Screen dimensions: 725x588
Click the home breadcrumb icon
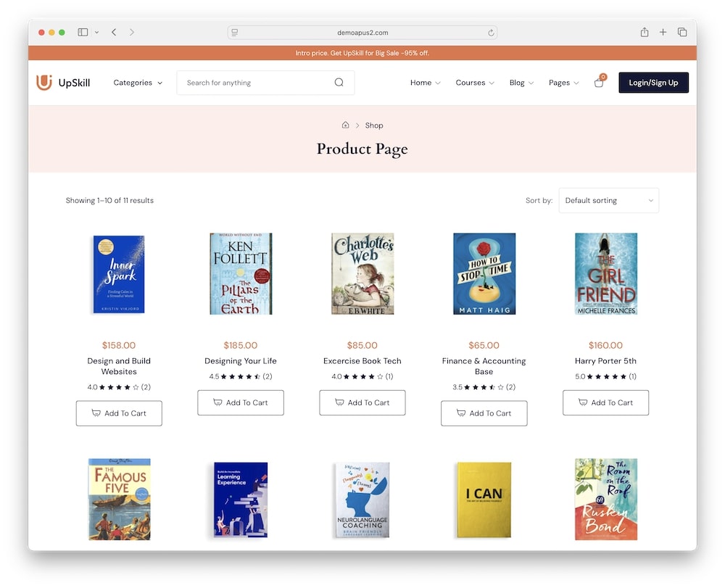pos(345,125)
